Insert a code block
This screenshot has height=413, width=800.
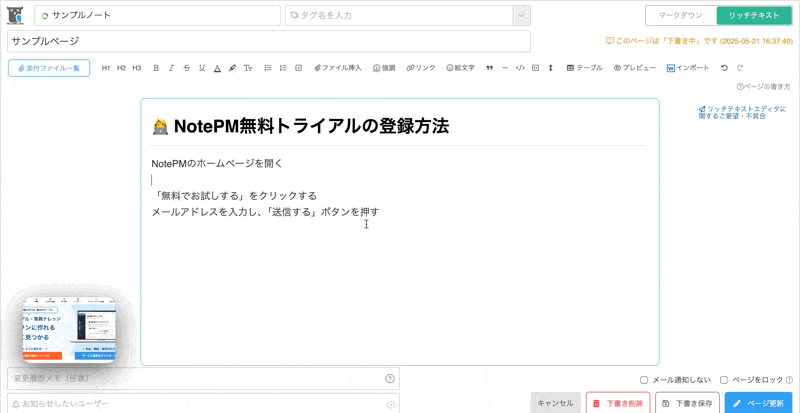coord(520,68)
